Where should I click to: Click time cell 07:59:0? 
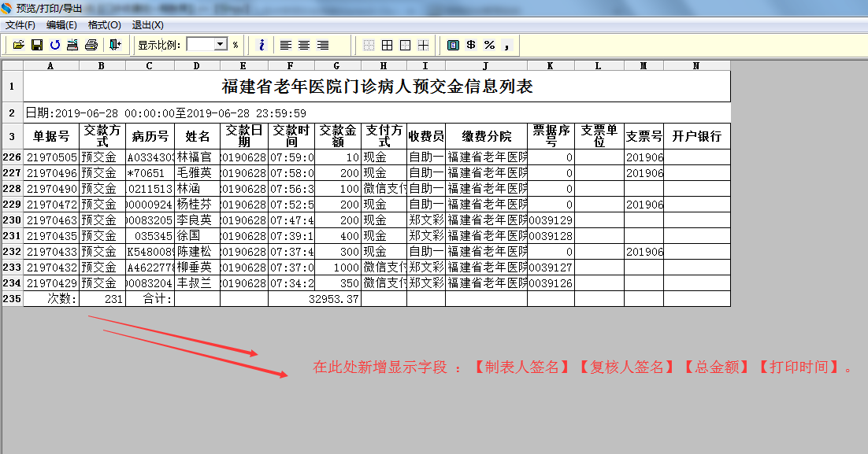click(x=291, y=157)
